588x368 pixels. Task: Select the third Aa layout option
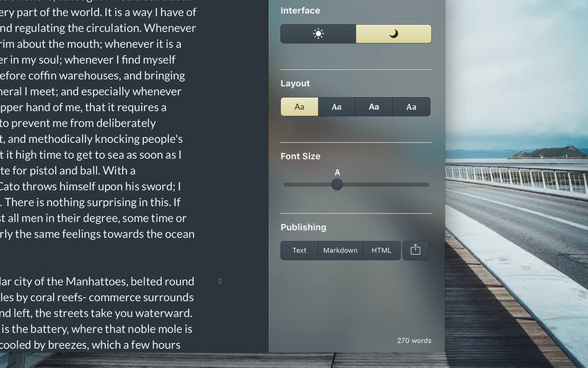point(374,107)
